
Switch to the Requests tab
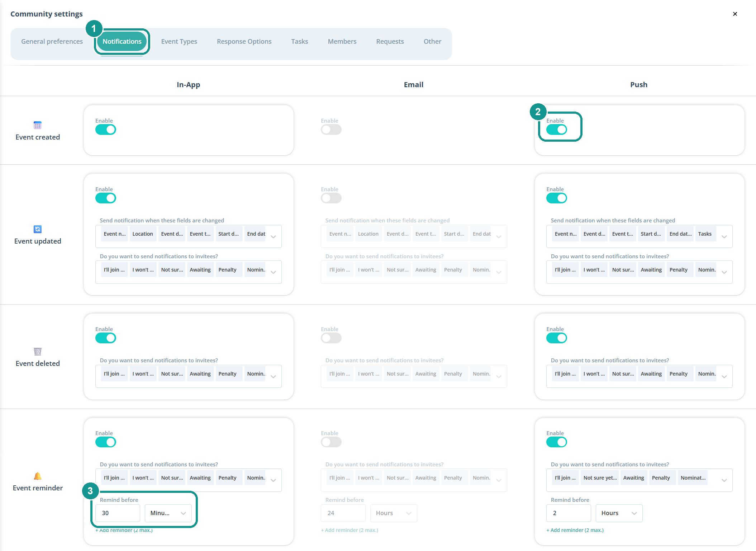tap(390, 42)
